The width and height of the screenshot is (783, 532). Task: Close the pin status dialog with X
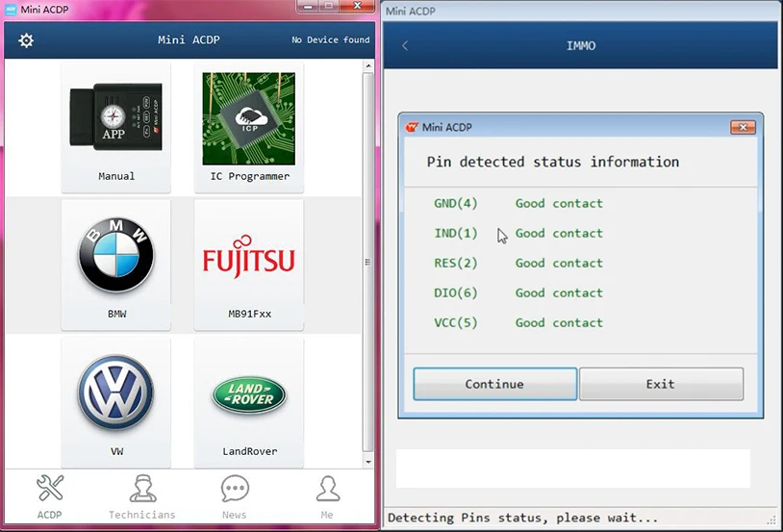pos(743,127)
